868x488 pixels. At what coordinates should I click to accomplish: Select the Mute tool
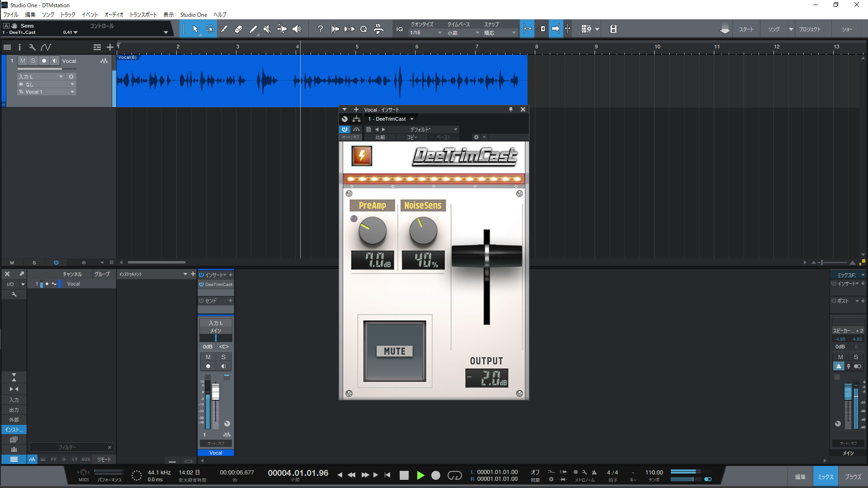point(267,29)
